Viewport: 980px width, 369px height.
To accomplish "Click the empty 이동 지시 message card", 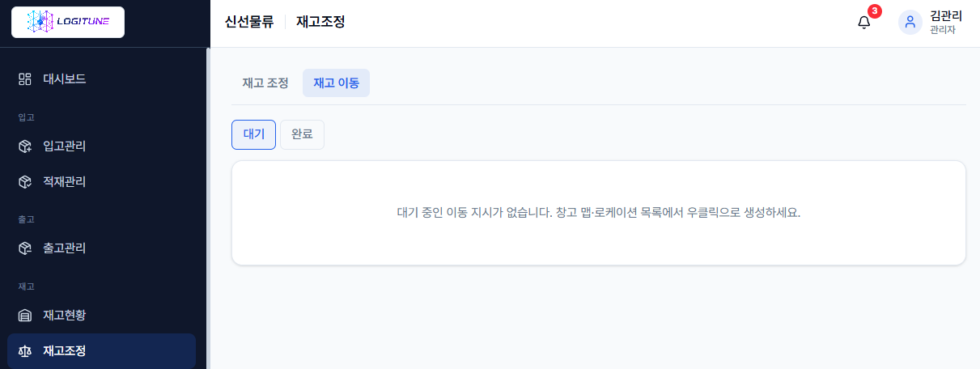I will 599,213.
